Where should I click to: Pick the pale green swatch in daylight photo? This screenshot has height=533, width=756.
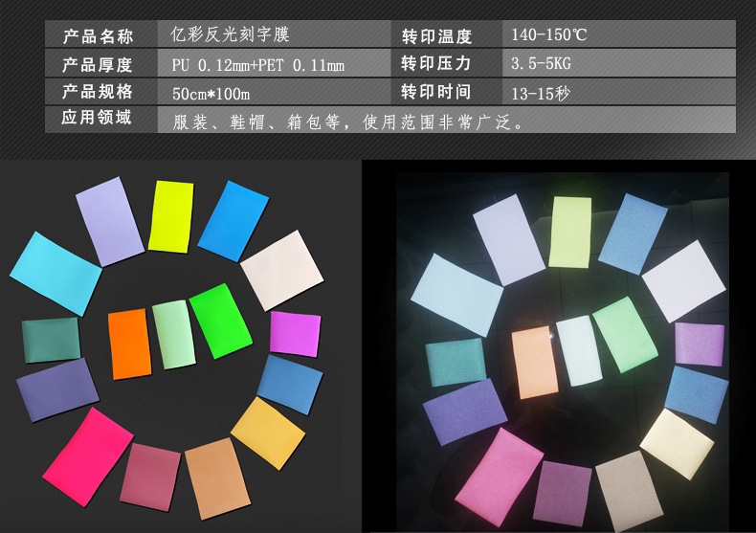174,335
